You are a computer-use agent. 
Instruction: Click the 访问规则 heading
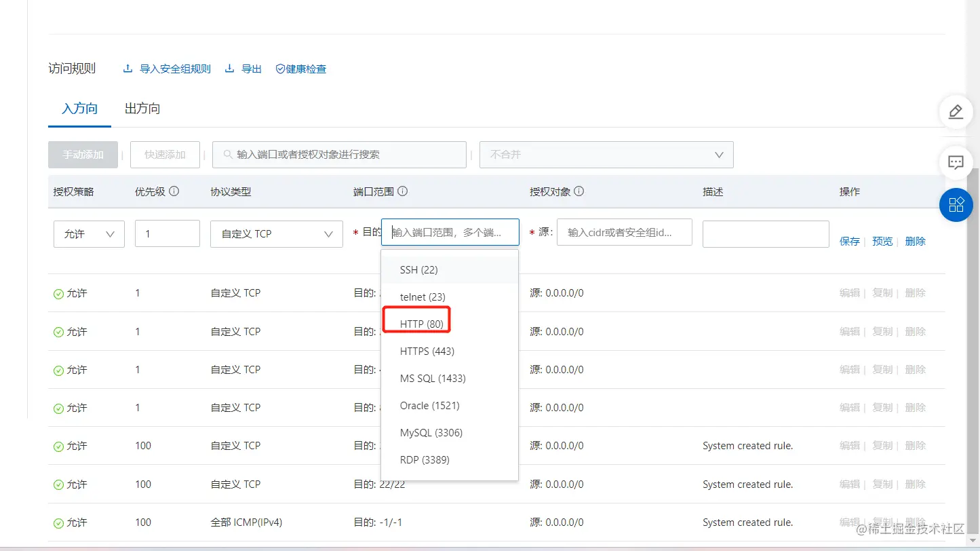72,69
